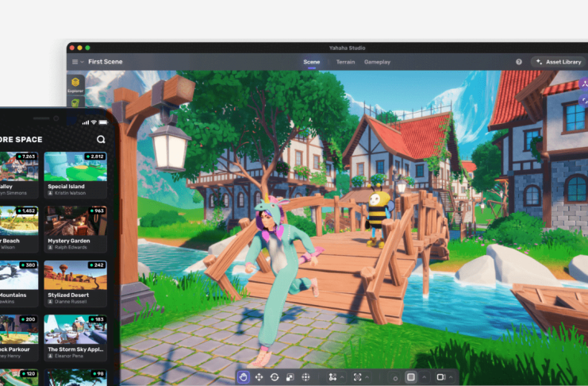This screenshot has height=386, width=588.
Task: Click the 242 player count badge
Action: point(97,265)
